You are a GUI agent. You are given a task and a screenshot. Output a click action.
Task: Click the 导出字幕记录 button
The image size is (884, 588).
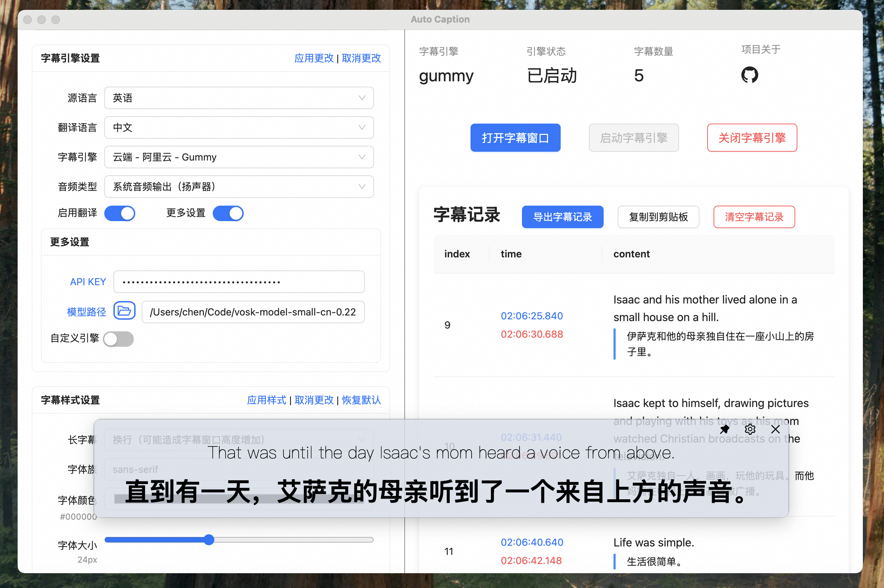[562, 217]
